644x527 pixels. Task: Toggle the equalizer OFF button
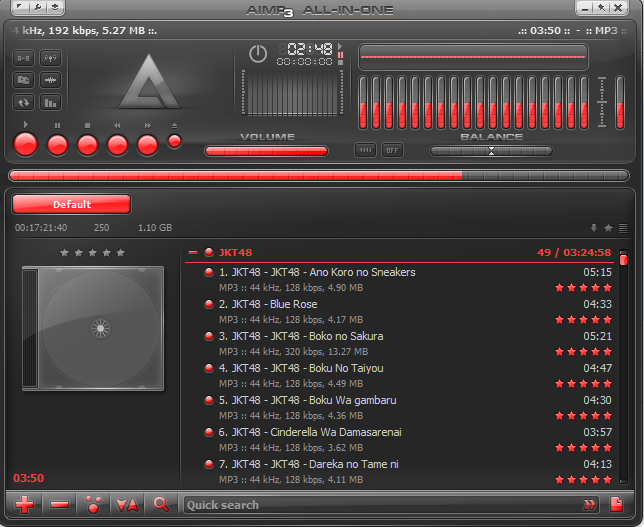(392, 150)
